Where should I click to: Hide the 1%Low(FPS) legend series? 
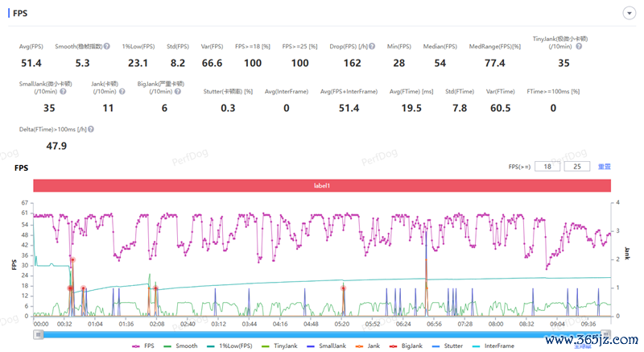tap(229, 346)
